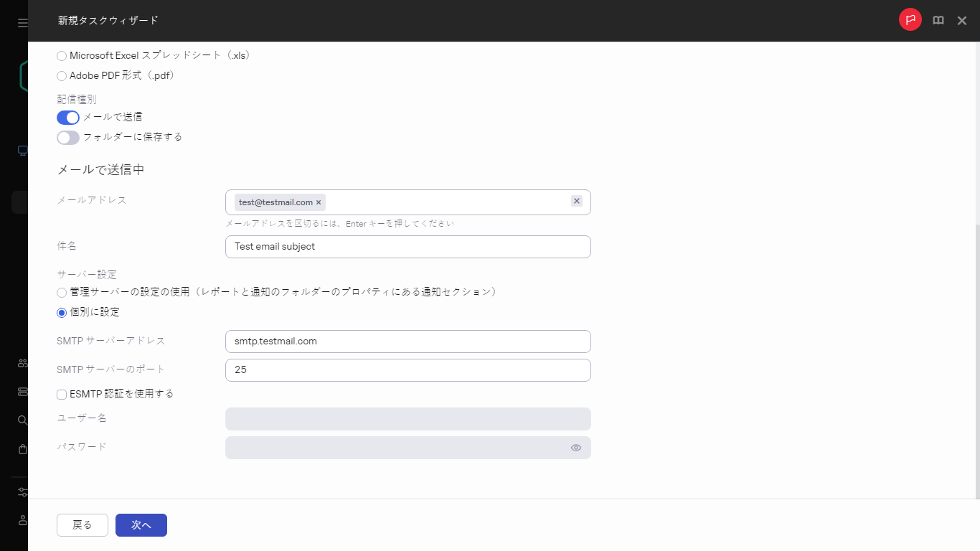Enable the フォルダーに保存する toggle

[x=67, y=137]
